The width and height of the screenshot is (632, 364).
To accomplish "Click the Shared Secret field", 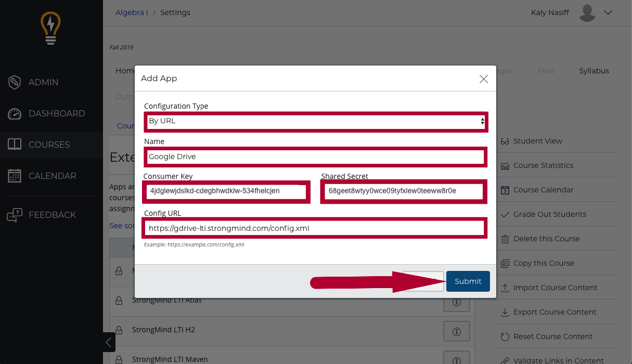I will [404, 191].
